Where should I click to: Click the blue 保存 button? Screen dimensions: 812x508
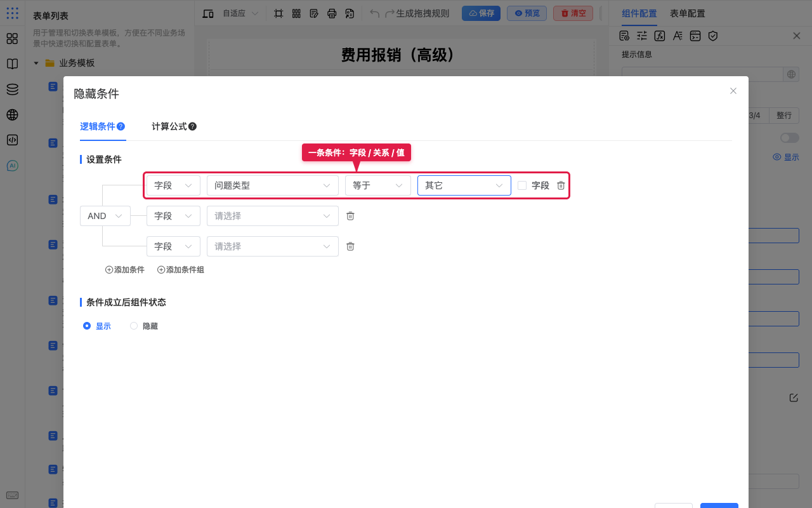481,13
